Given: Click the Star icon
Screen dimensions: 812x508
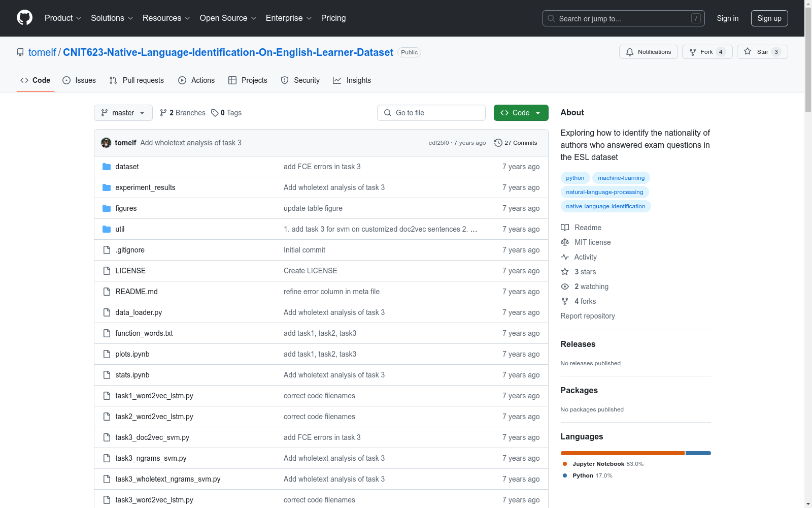Looking at the screenshot, I should 748,51.
